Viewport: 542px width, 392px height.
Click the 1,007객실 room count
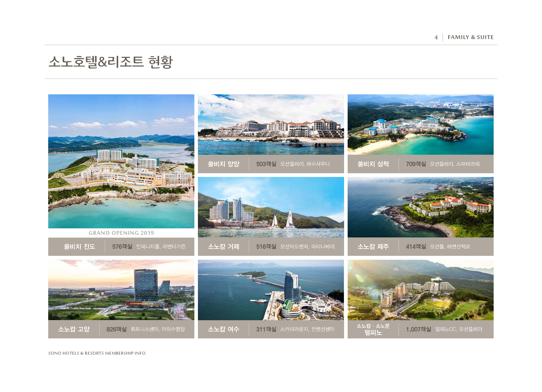click(x=418, y=329)
